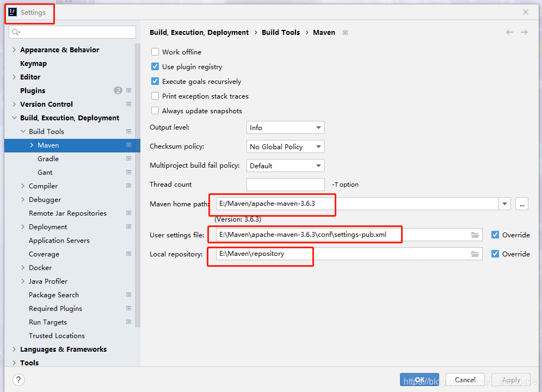Expand the Compiler node
Viewport: 542px width, 392px height.
[23, 186]
